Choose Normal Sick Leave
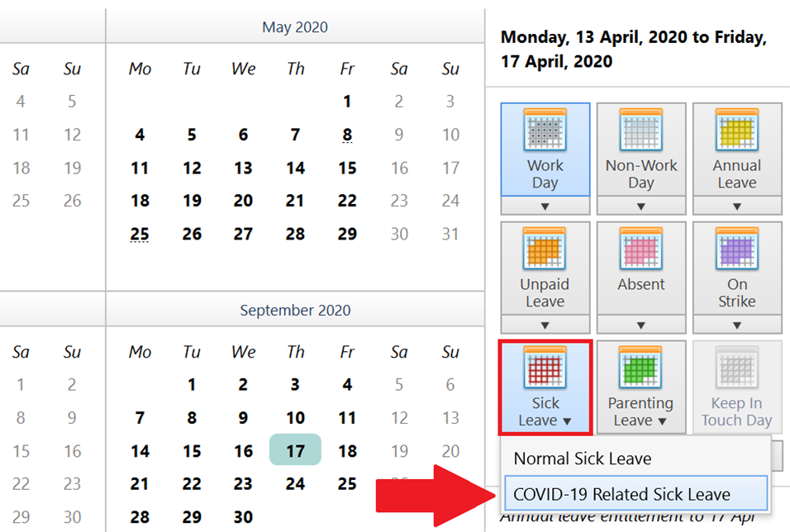Image resolution: width=790 pixels, height=532 pixels. pyautogui.click(x=581, y=458)
